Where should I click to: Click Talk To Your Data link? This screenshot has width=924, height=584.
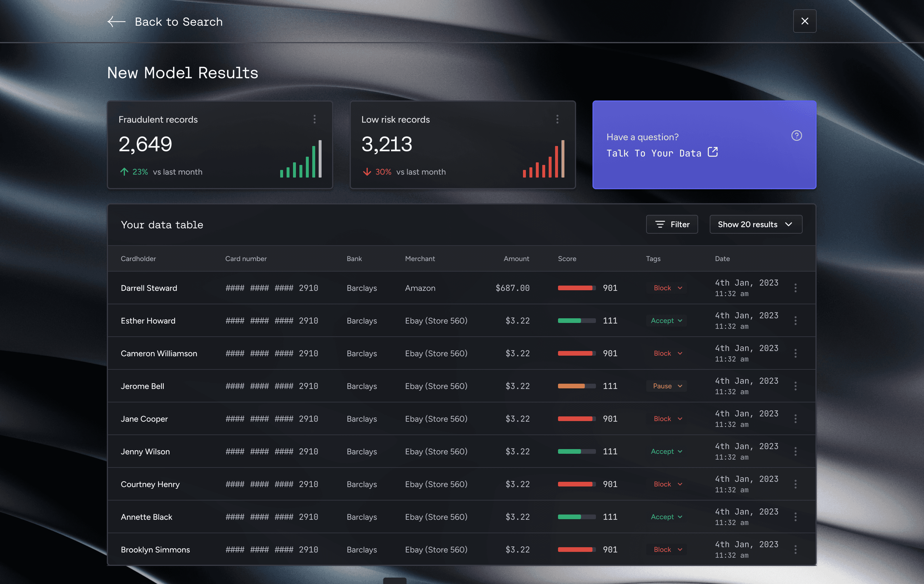coord(653,153)
